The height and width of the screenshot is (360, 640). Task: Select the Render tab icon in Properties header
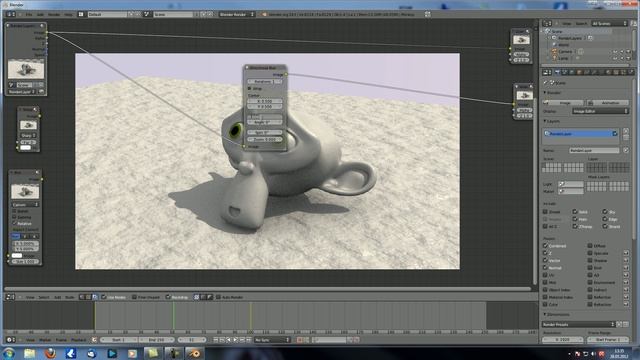(557, 72)
